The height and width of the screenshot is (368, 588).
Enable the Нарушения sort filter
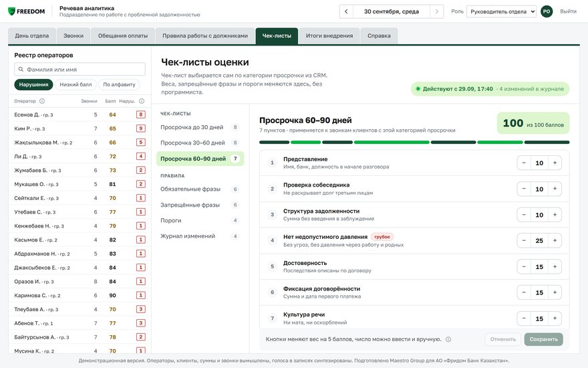click(x=34, y=84)
